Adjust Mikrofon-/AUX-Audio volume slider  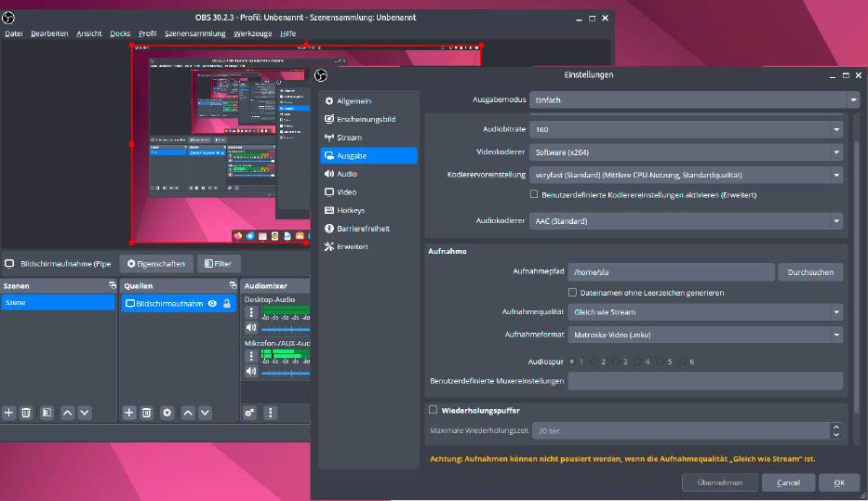[286, 373]
